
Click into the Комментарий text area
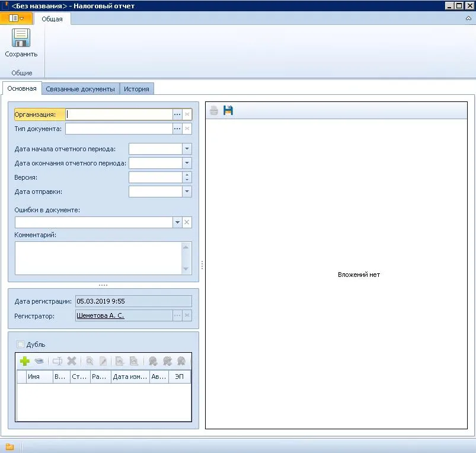point(98,258)
